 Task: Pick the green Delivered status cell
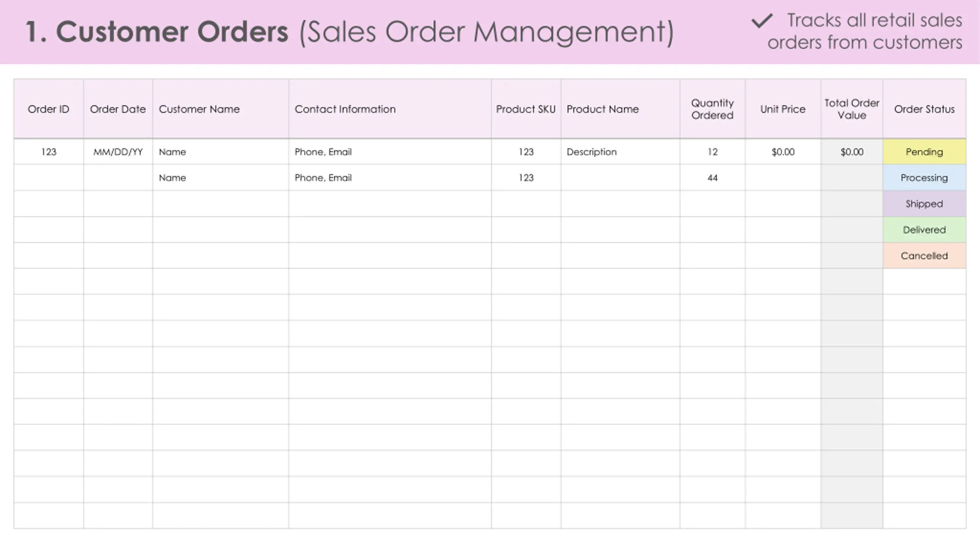(x=924, y=230)
